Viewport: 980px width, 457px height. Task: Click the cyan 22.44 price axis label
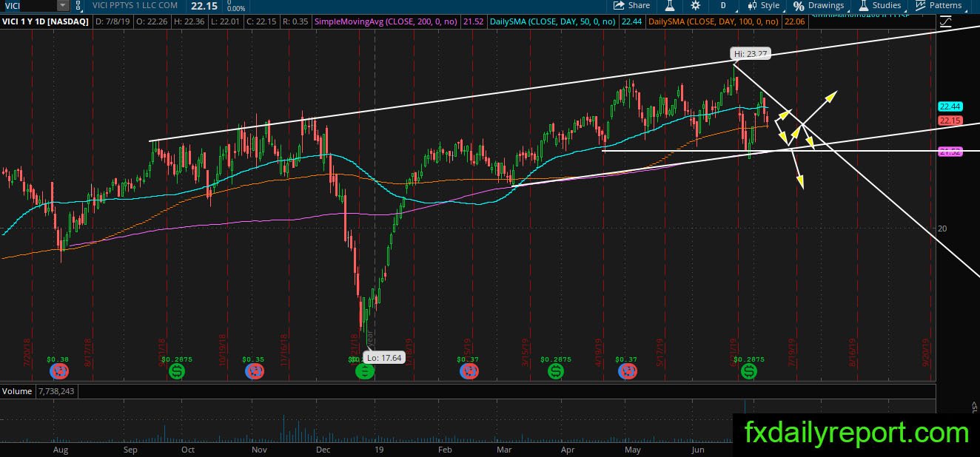click(x=949, y=106)
